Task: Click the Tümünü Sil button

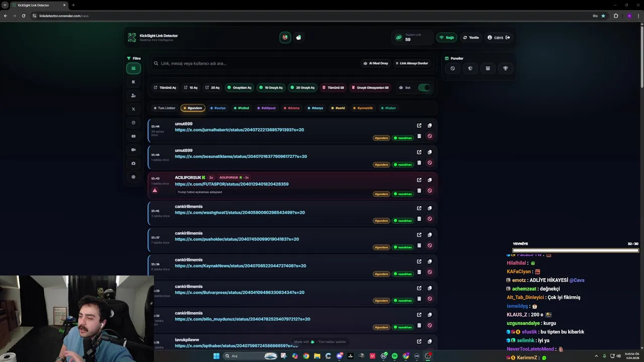Action: point(333,87)
